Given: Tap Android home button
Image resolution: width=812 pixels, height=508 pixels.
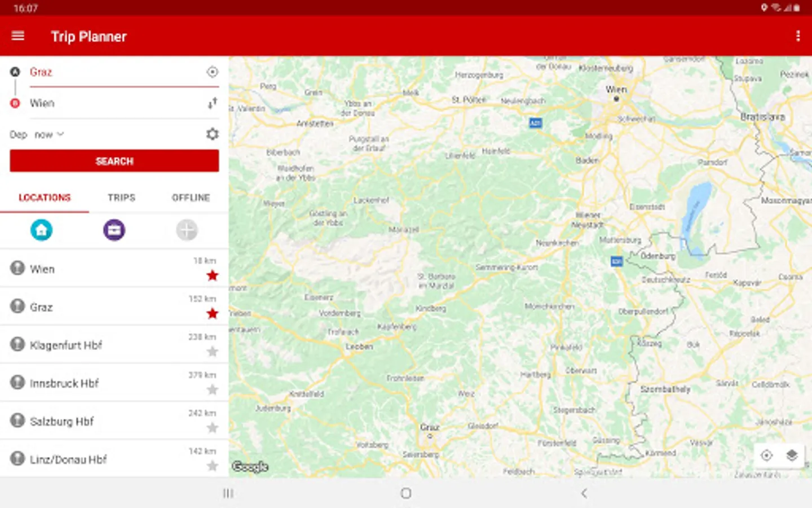Looking at the screenshot, I should 406,493.
